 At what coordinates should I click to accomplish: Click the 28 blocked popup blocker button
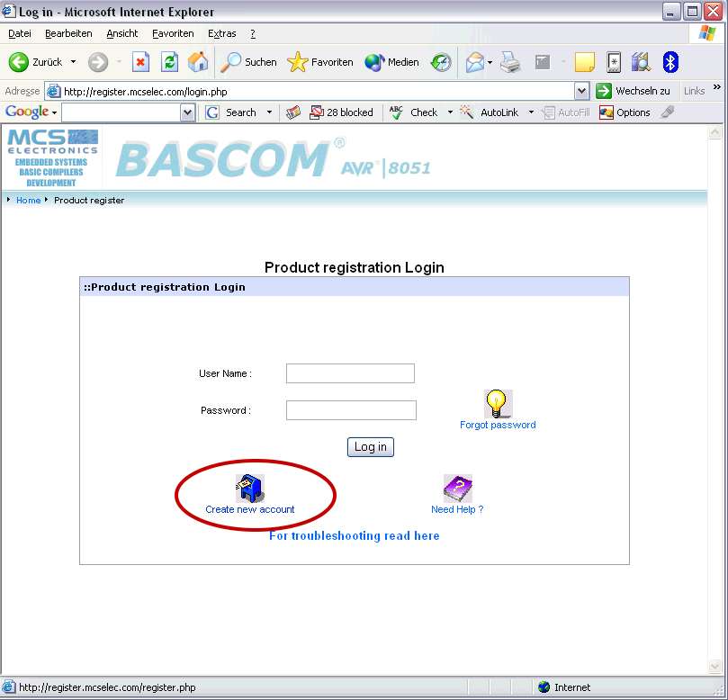(x=341, y=112)
